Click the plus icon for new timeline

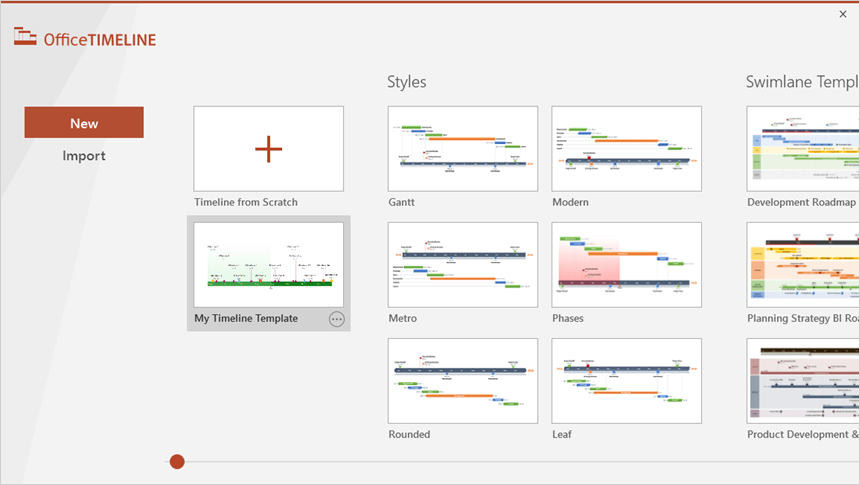point(268,149)
